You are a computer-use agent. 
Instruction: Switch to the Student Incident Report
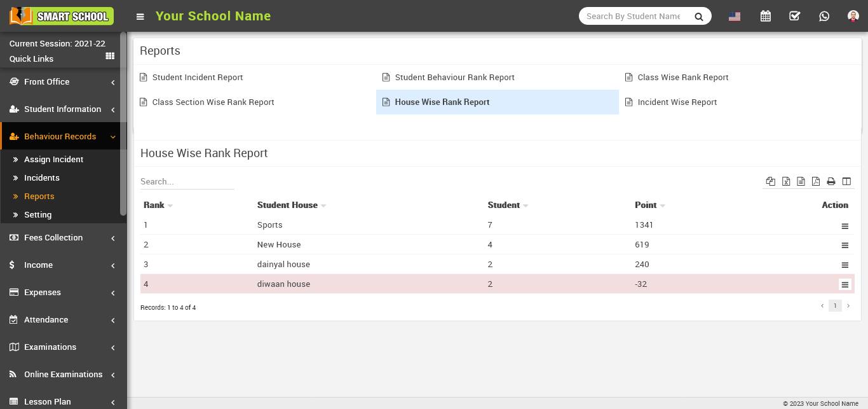(197, 77)
